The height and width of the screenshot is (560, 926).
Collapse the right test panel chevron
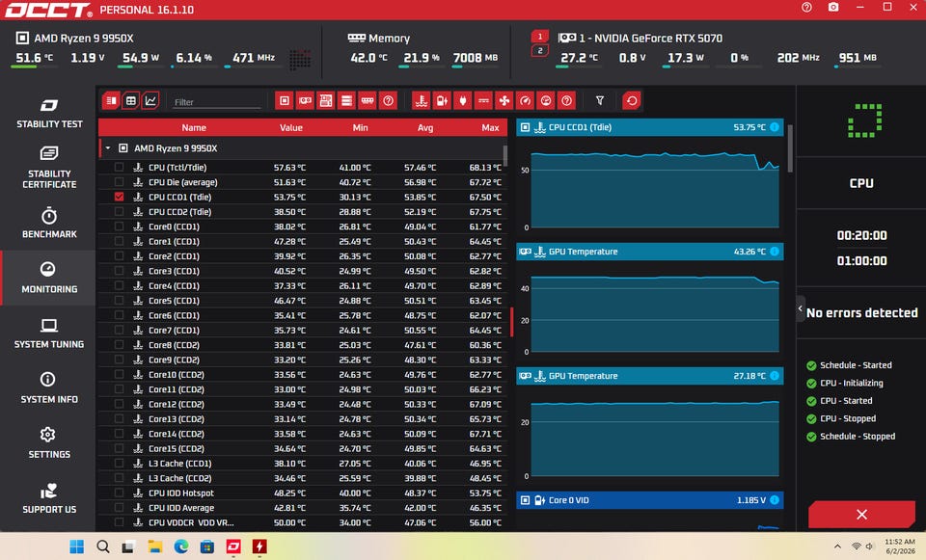[801, 308]
